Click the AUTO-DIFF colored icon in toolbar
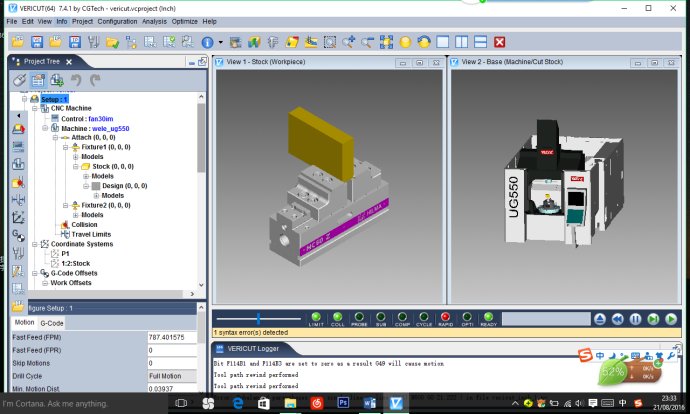Image resolution: width=690 pixels, height=414 pixels. click(292, 42)
